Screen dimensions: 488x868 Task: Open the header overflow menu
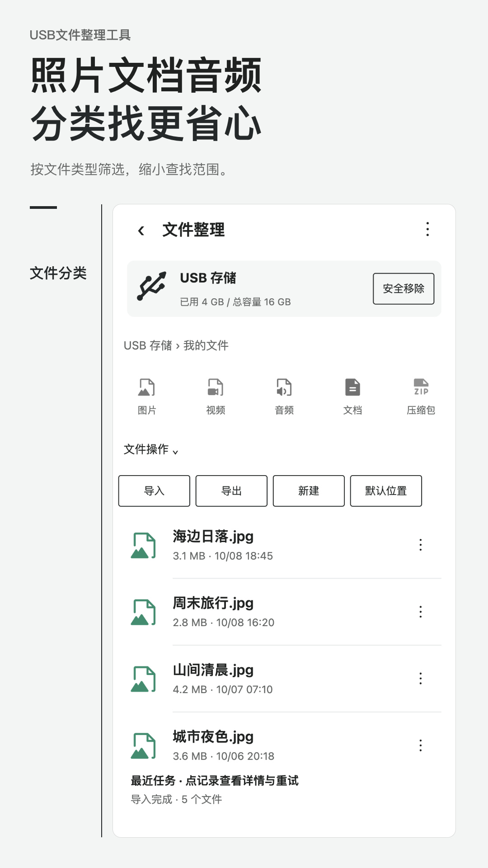pos(427,229)
